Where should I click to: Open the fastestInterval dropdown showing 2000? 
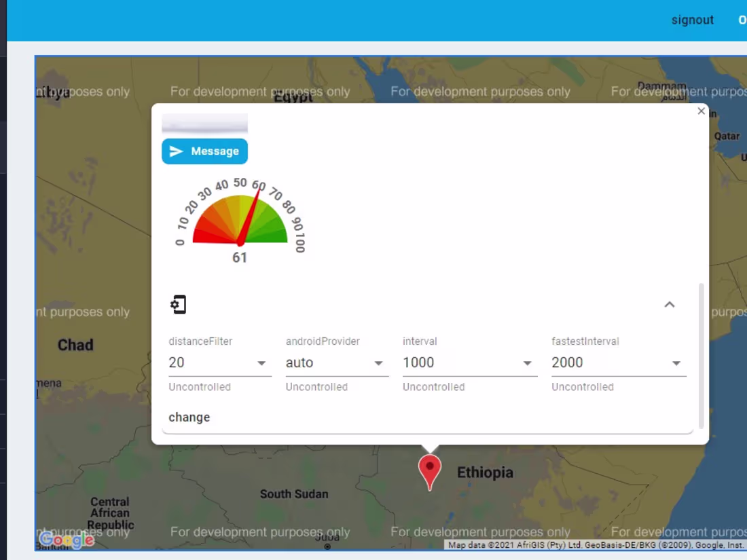(x=619, y=363)
